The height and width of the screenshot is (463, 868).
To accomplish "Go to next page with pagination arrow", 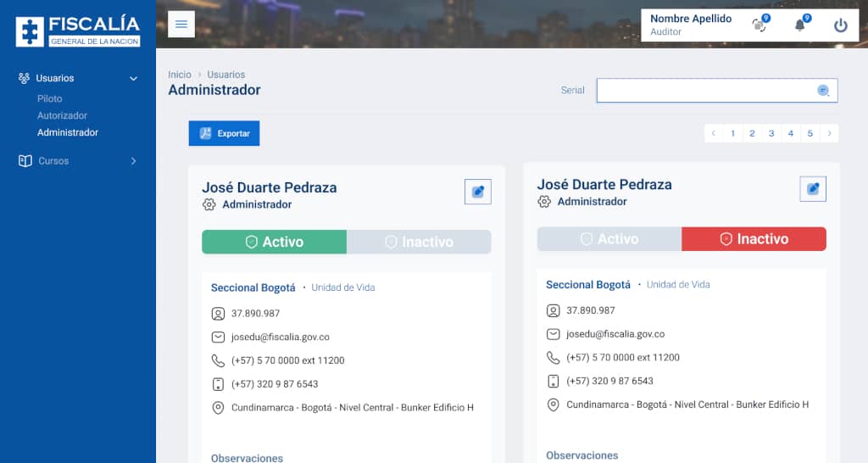I will tap(829, 133).
